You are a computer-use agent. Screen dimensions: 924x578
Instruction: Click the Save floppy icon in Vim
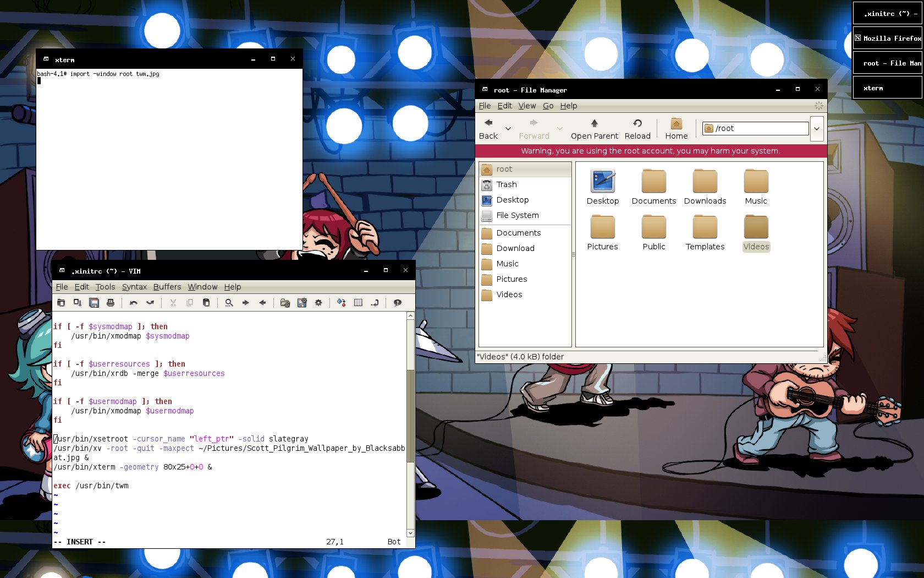(x=94, y=303)
